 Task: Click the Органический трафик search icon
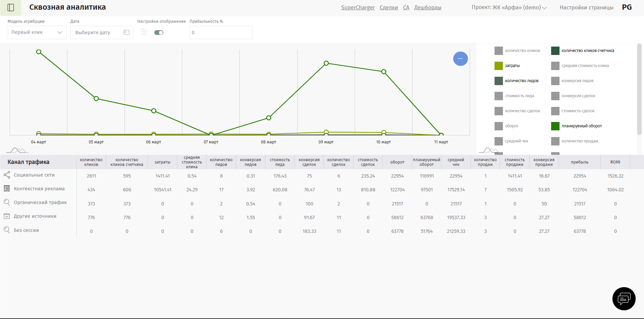tap(7, 202)
